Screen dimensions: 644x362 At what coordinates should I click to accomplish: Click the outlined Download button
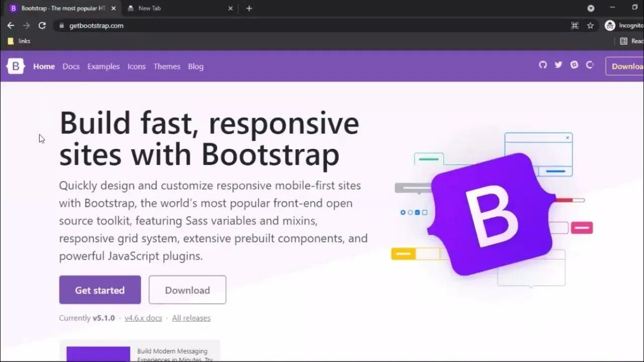tap(187, 290)
